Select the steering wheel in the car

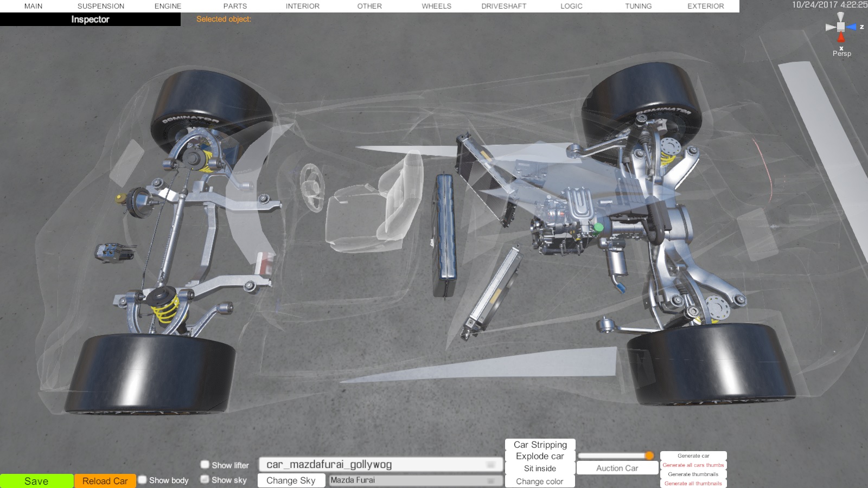pyautogui.click(x=311, y=187)
